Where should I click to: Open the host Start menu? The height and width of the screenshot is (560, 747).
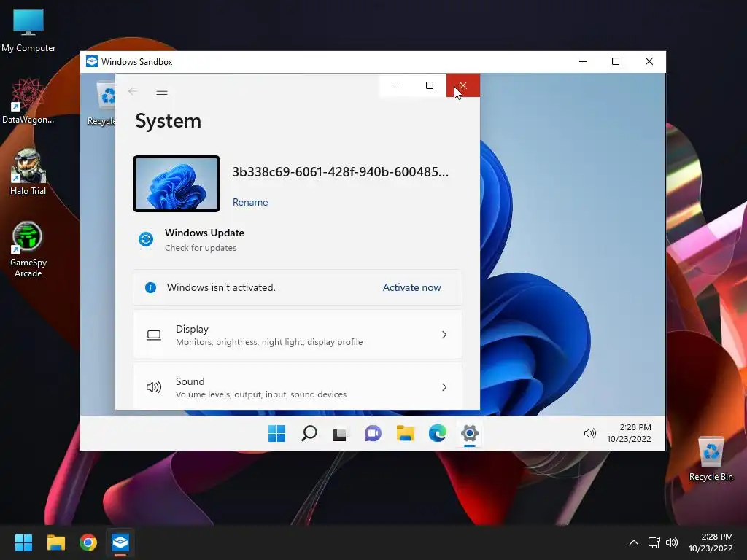point(23,542)
